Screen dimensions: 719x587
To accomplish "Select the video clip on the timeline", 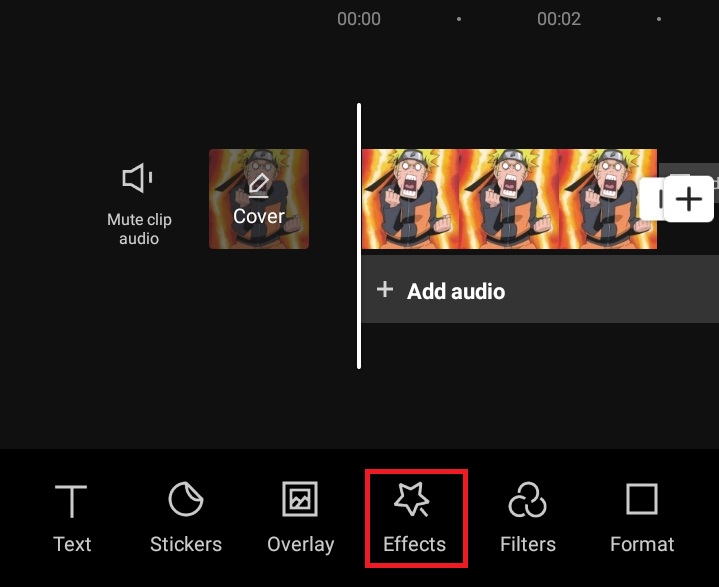I will (509, 199).
